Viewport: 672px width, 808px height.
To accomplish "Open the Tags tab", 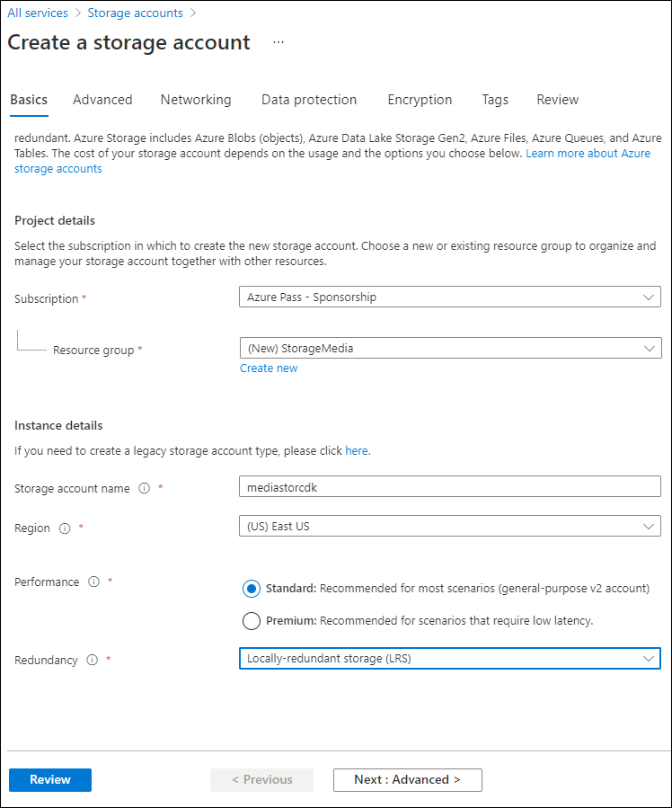I will pos(495,100).
